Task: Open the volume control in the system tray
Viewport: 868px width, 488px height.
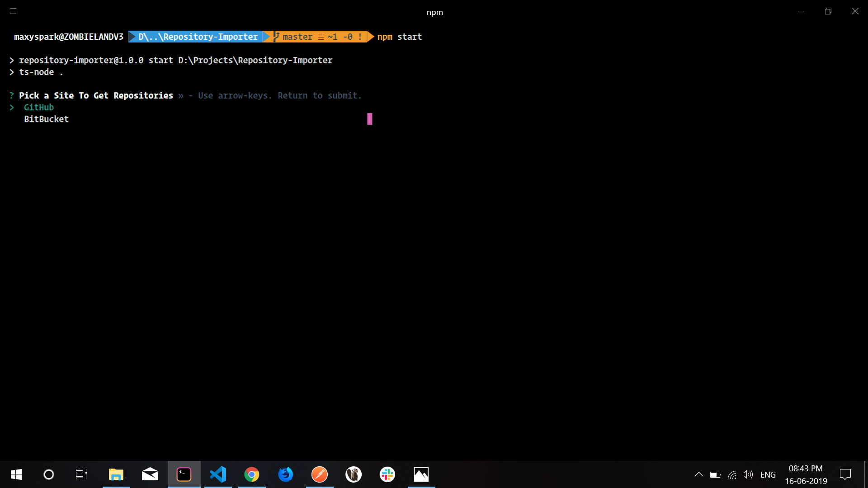Action: click(x=748, y=474)
